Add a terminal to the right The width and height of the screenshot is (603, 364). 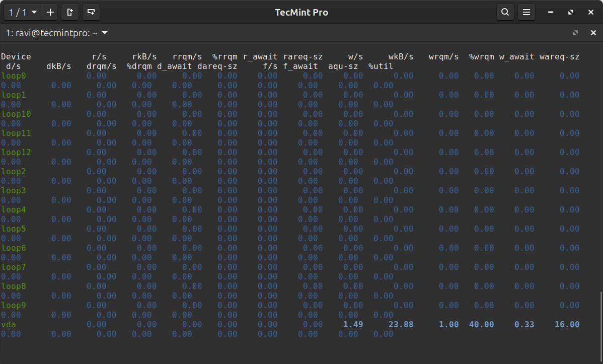tap(70, 12)
